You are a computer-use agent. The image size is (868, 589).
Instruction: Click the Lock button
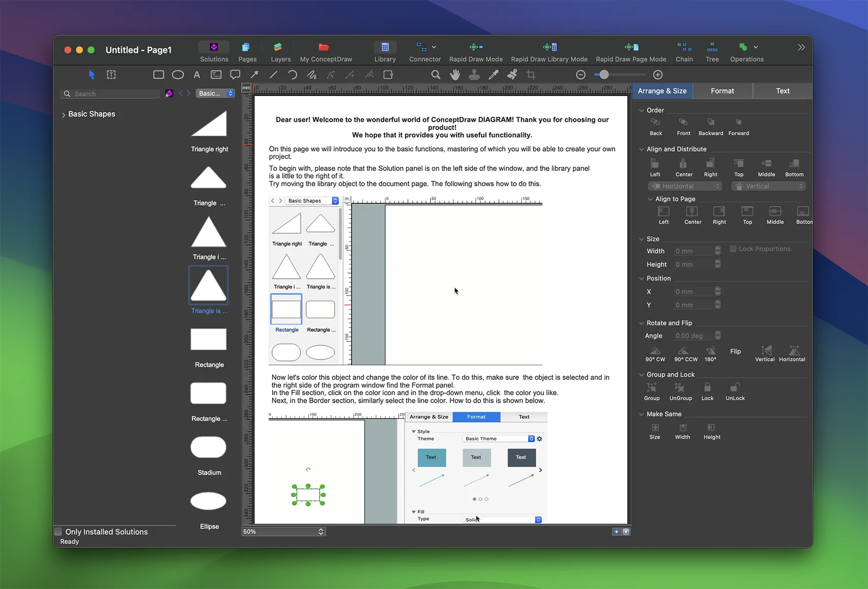pos(707,391)
